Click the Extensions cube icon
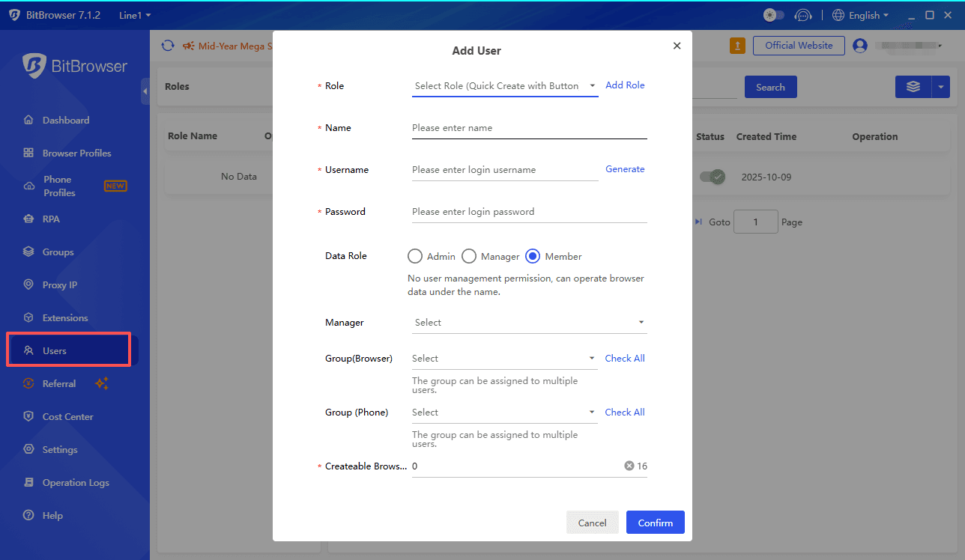This screenshot has width=965, height=560. click(x=28, y=317)
